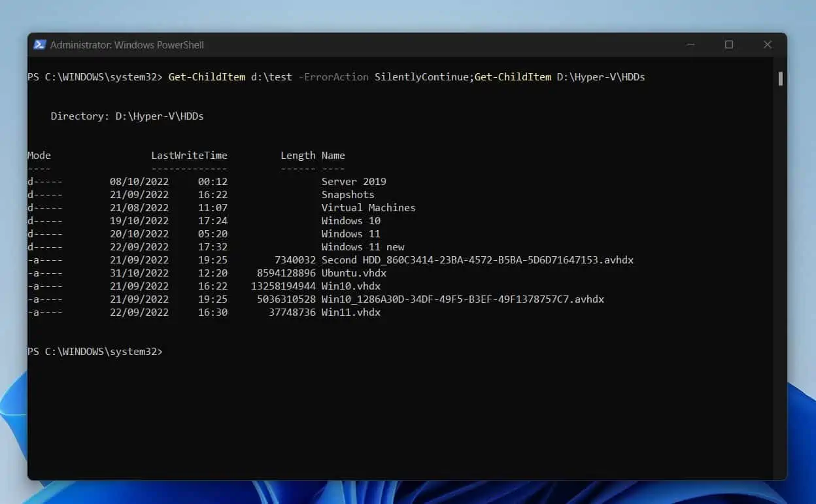This screenshot has height=504, width=816.
Task: Click 'D:\Hyper-V\HDDs' at the end of the command line
Action: pos(601,77)
